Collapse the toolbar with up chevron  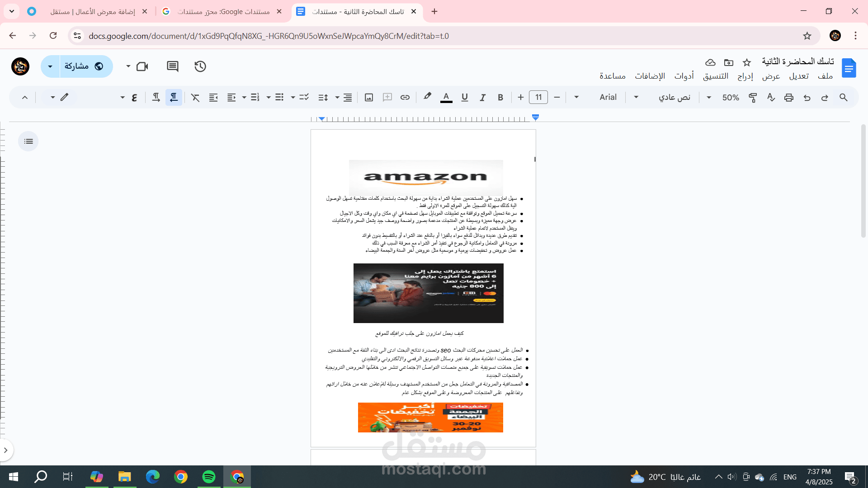point(25,97)
